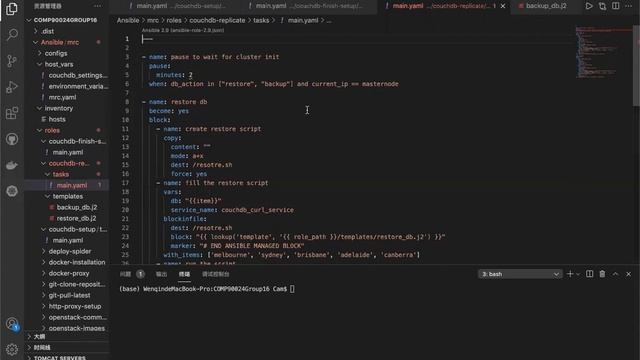Open the Explorer view in activity bar
640x360 pixels.
coord(12,9)
